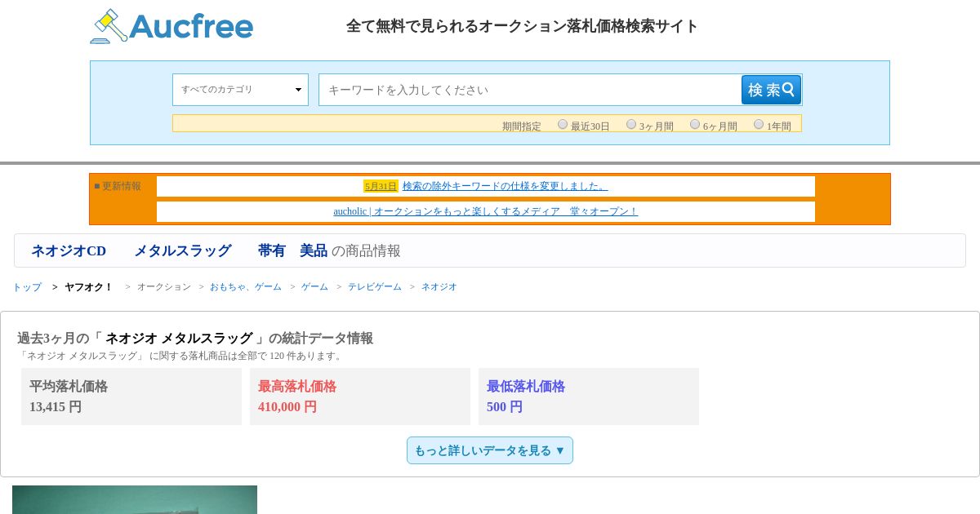Open the おもちゃ、ゲーム breadcrumb link
Viewport: 980px width, 514px height.
(x=245, y=287)
